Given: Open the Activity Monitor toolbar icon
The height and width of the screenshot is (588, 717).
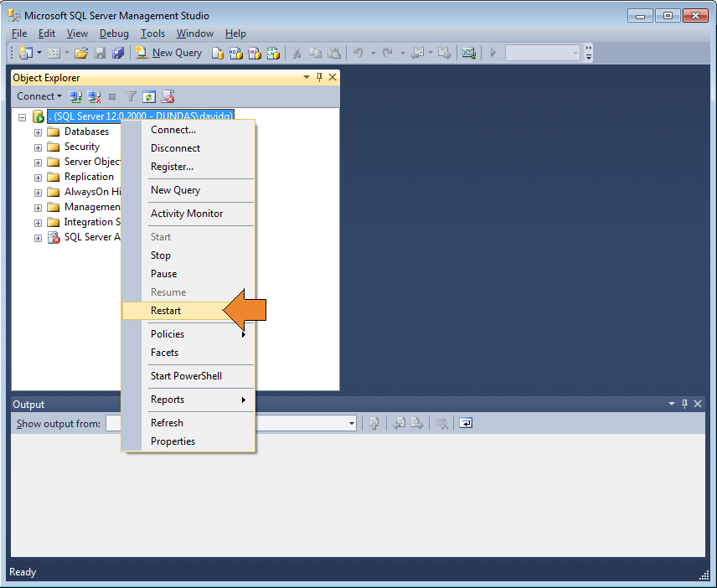Looking at the screenshot, I should point(469,52).
